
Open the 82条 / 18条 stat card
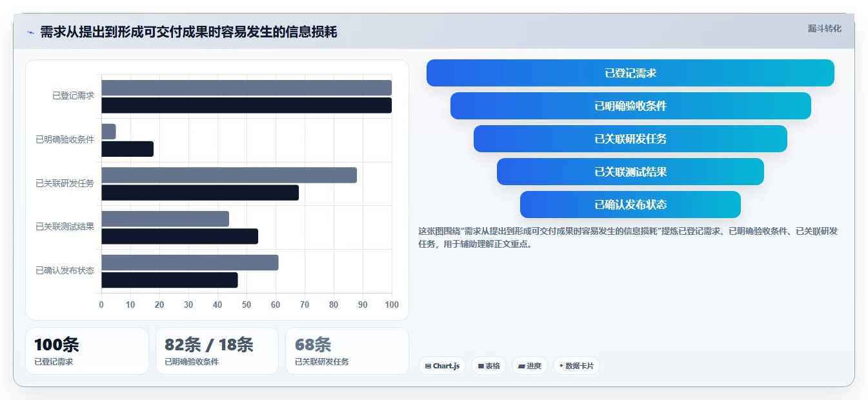[x=217, y=351]
